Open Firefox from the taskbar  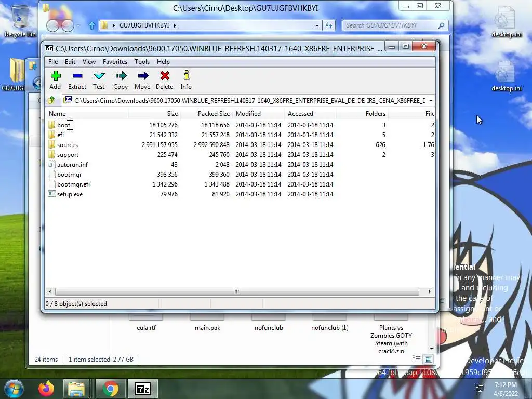pyautogui.click(x=46, y=389)
